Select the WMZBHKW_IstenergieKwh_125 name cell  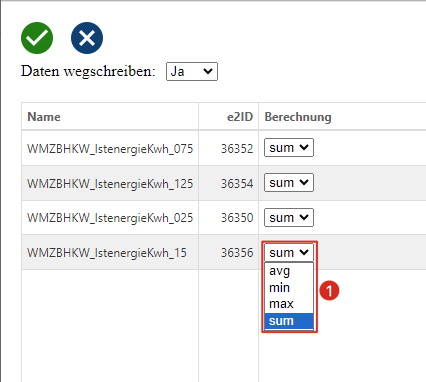(x=110, y=183)
